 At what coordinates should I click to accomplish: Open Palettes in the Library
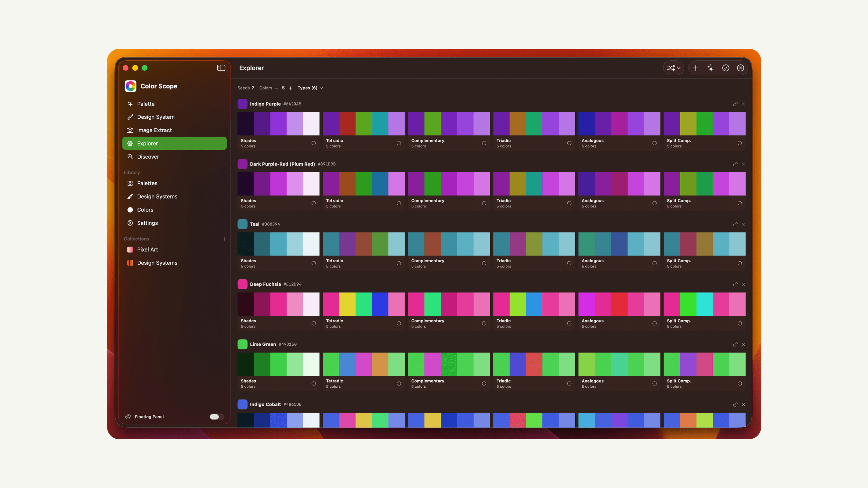click(174, 183)
